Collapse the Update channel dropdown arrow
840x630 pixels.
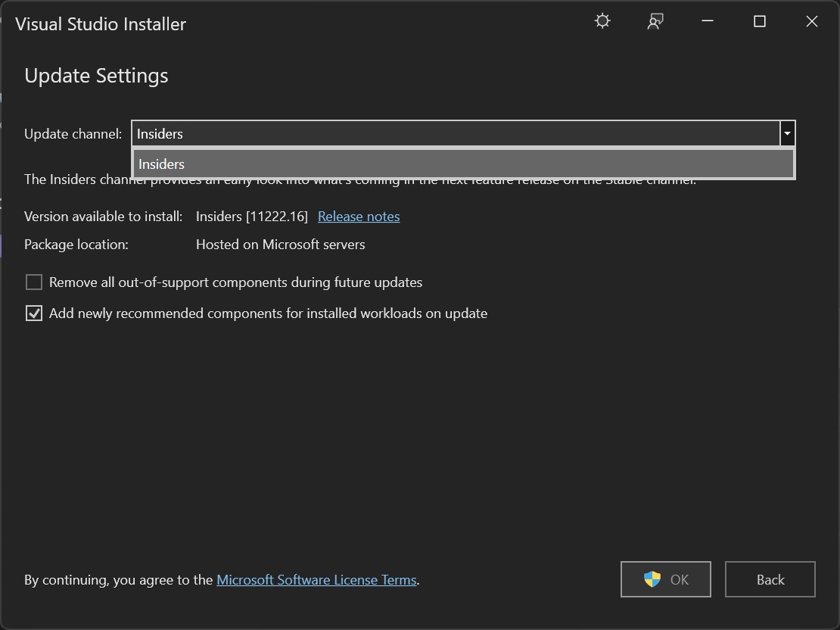tap(787, 133)
